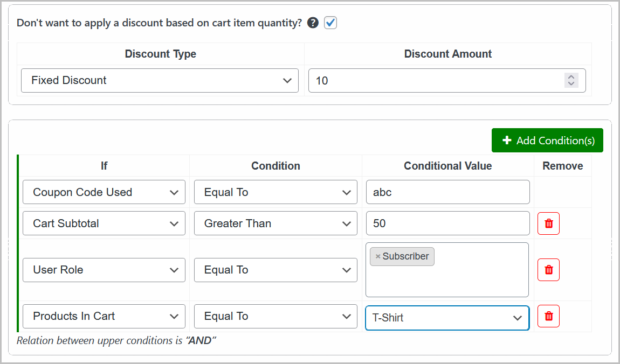Expand the Coupon Code Used condition selector

pos(104,192)
